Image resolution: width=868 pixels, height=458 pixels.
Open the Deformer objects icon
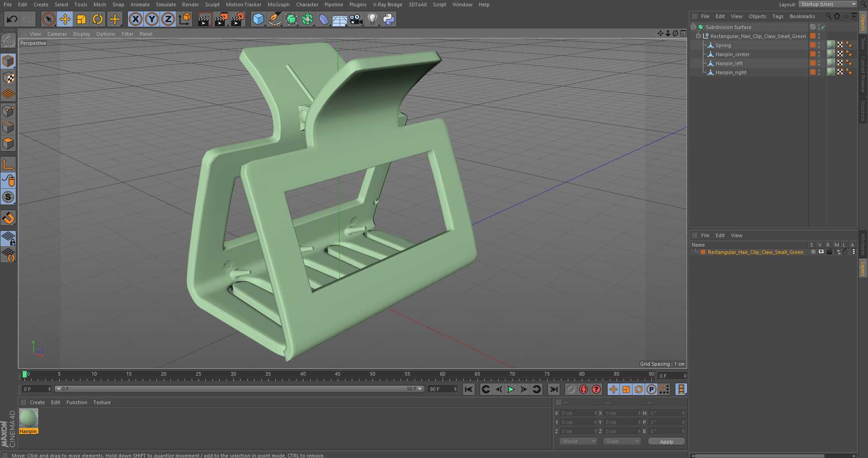click(x=324, y=19)
